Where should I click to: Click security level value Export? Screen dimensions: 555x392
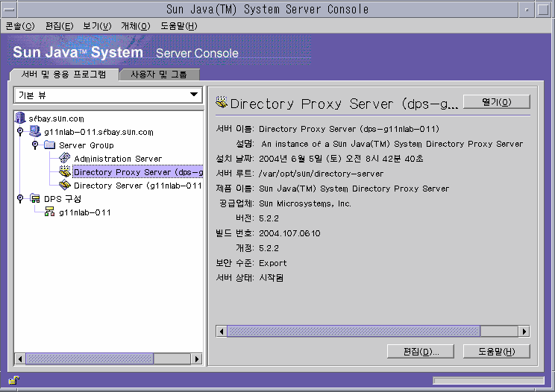click(272, 263)
